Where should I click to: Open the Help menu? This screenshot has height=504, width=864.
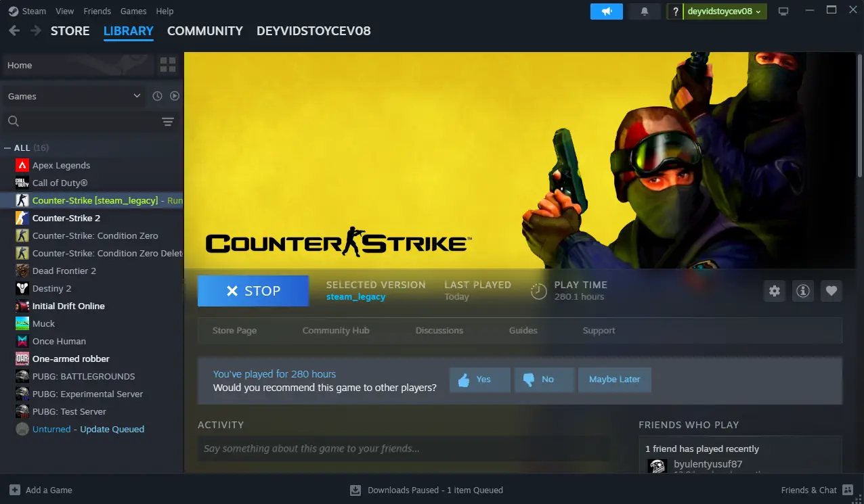pyautogui.click(x=165, y=11)
